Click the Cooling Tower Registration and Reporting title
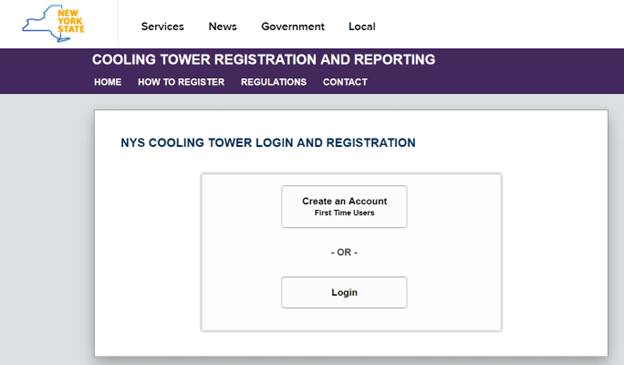The image size is (624, 365). tap(263, 60)
